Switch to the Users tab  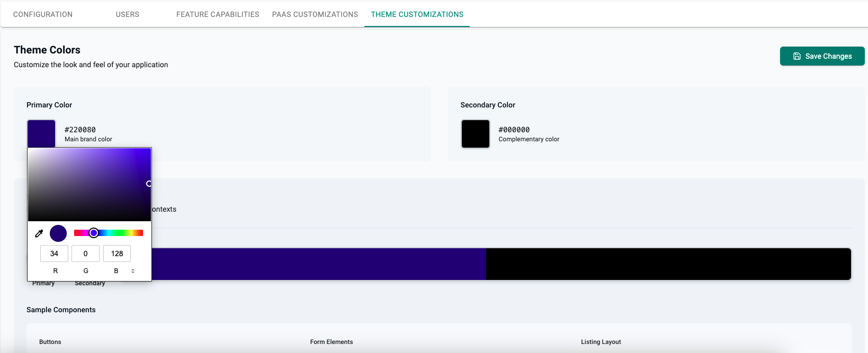tap(128, 14)
